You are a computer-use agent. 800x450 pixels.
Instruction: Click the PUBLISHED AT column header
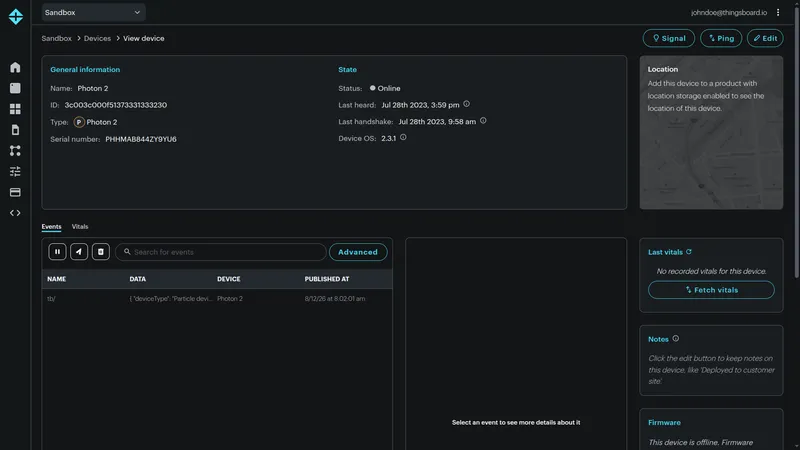click(327, 279)
